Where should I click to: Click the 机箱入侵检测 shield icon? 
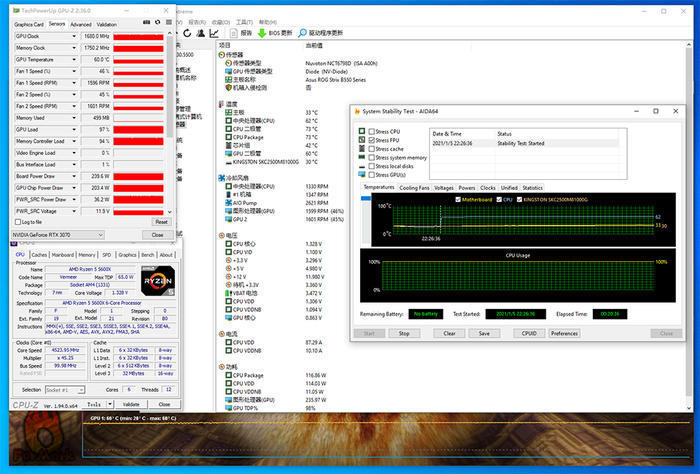pos(229,87)
